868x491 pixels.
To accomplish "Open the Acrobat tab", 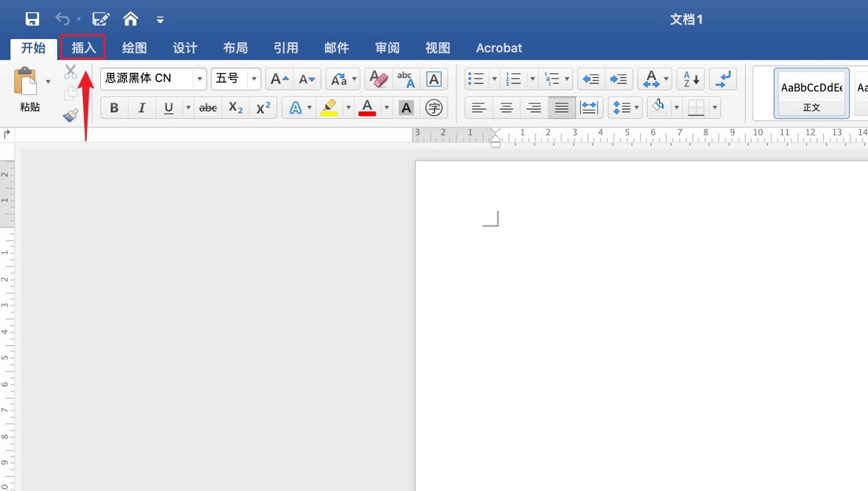I will pos(499,48).
